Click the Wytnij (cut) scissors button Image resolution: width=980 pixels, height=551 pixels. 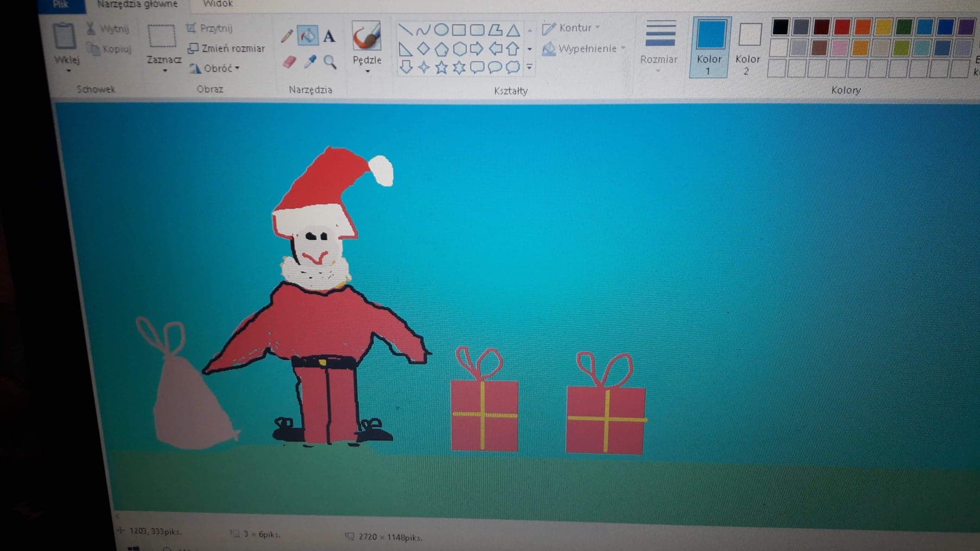click(x=107, y=29)
